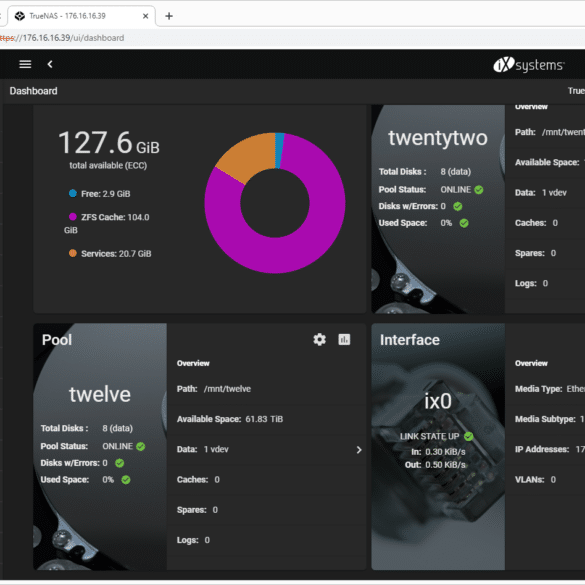Collapse the sidebar with the back chevron

50,64
